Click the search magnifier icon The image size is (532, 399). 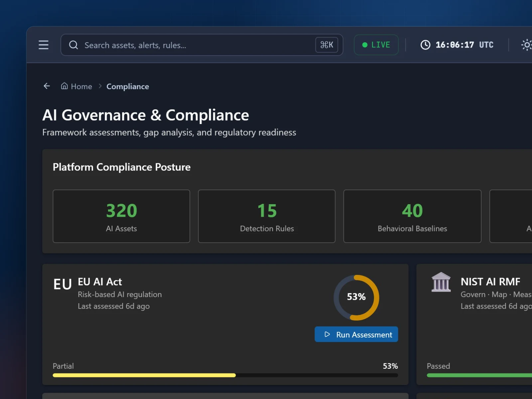coord(73,45)
